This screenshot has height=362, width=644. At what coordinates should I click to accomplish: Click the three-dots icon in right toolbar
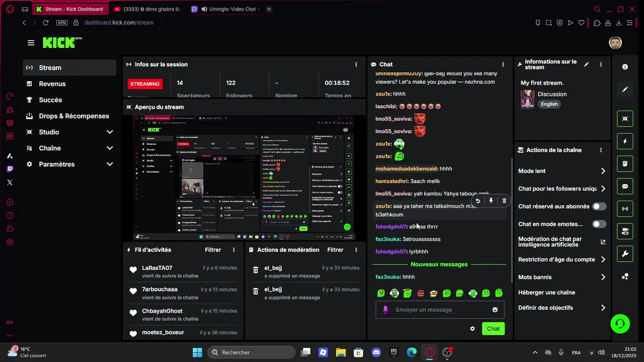[x=625, y=277]
